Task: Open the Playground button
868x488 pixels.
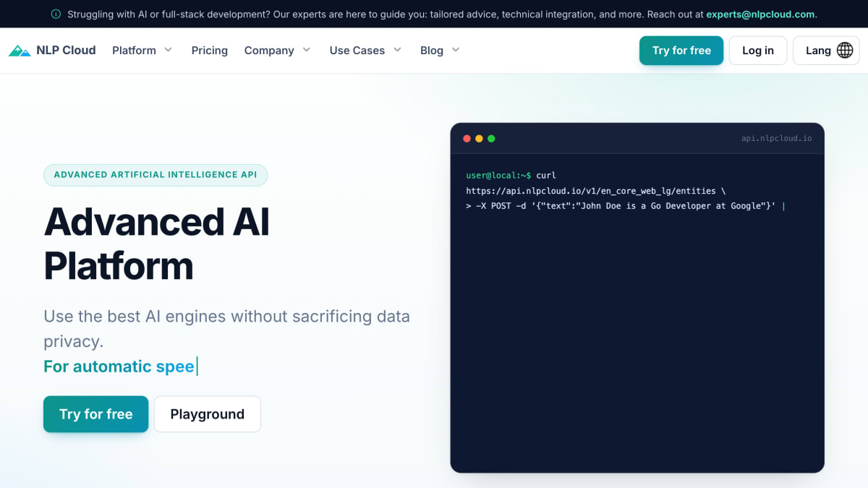Action: [208, 414]
